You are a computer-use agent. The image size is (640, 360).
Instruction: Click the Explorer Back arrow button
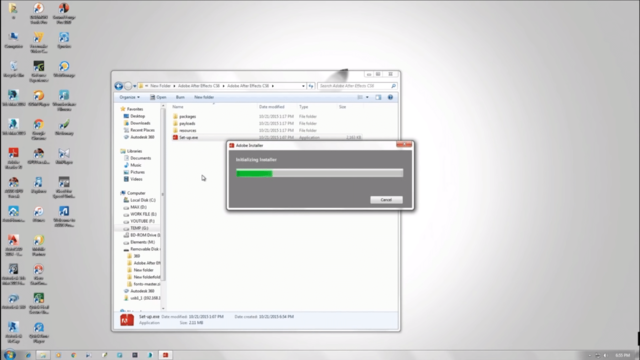(119, 86)
